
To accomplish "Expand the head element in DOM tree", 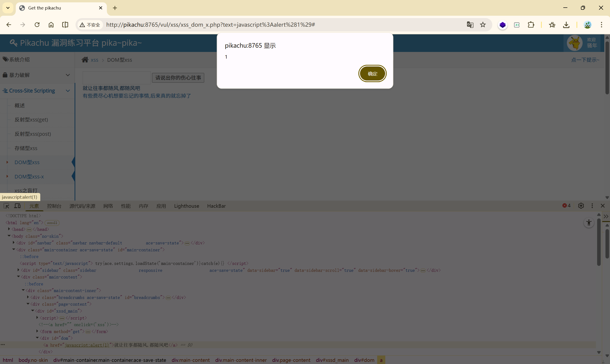I will tap(9, 229).
